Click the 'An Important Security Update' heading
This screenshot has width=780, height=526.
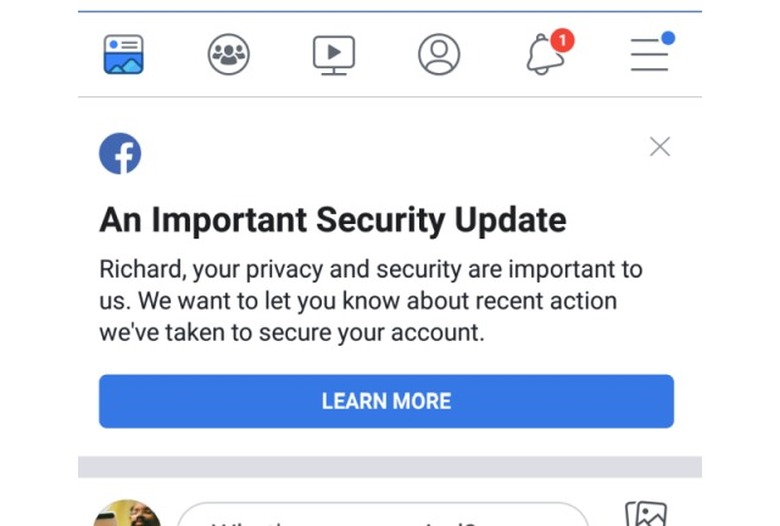coord(333,220)
